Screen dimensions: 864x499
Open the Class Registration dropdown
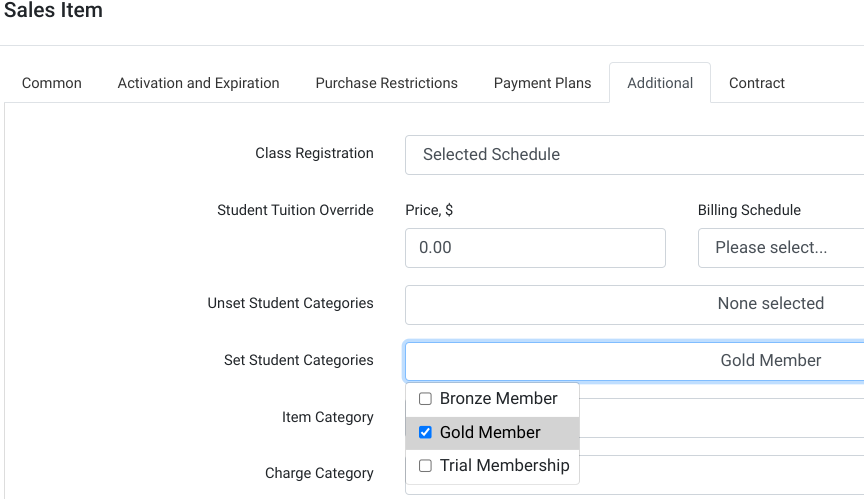(634, 155)
